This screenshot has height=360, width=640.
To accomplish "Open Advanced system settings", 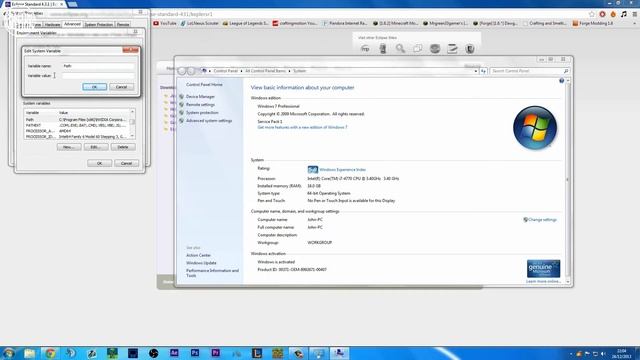I will click(209, 121).
